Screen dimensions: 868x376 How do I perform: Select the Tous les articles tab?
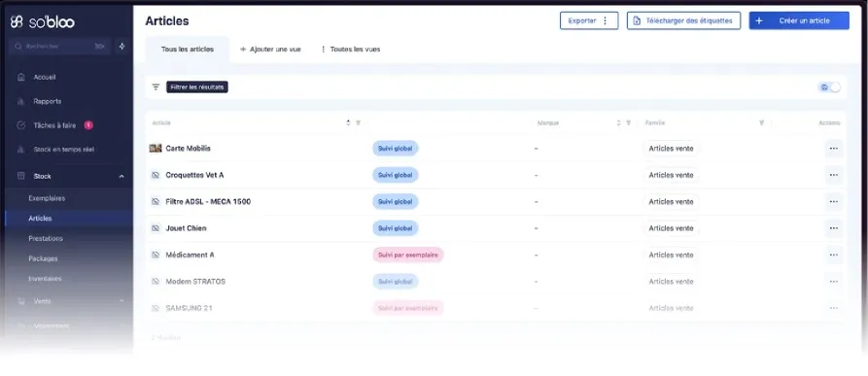(187, 50)
